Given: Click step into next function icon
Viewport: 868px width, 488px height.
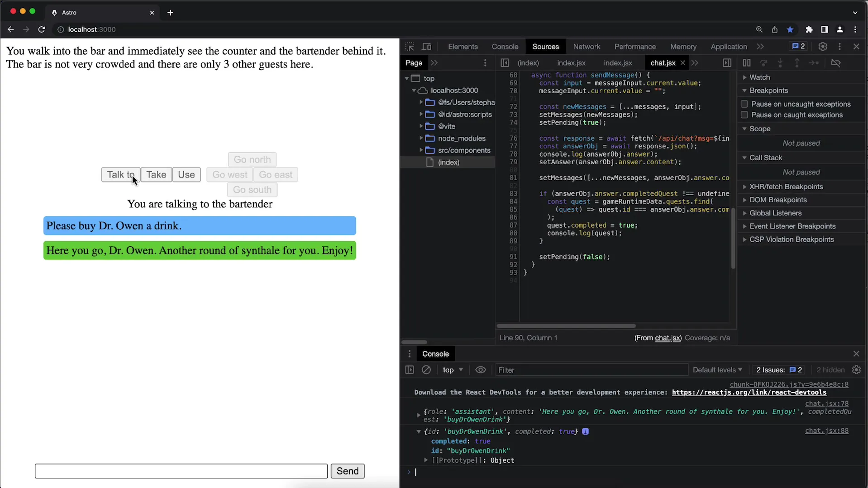Looking at the screenshot, I should pos(780,63).
